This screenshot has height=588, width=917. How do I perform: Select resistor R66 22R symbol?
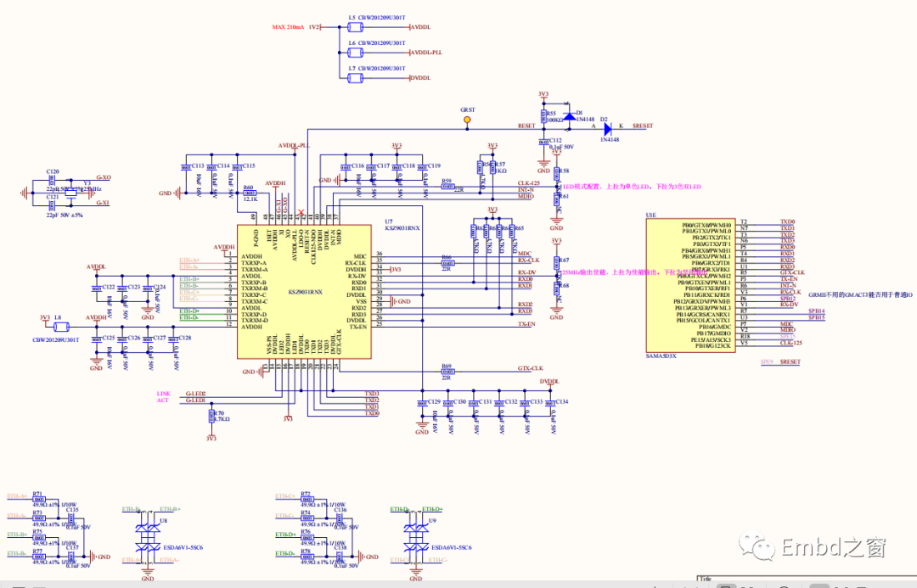[x=448, y=264]
